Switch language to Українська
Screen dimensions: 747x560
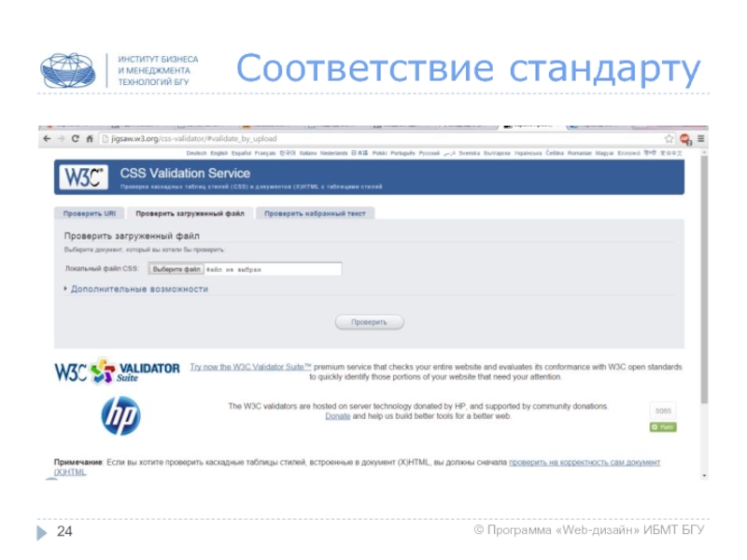tap(528, 153)
